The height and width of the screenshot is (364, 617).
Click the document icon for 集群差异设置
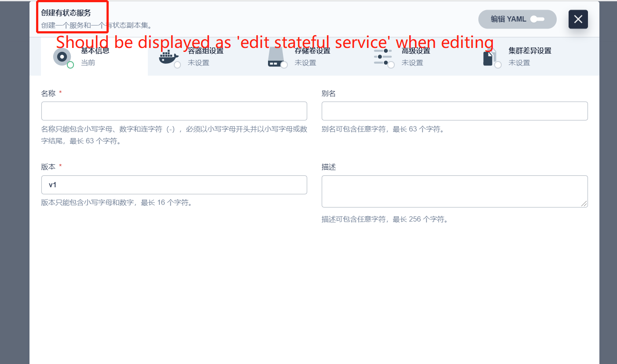click(x=489, y=57)
